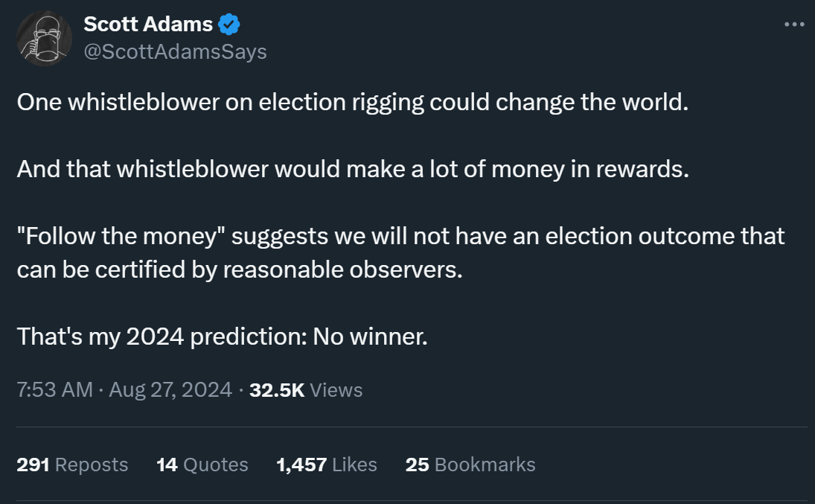
Task: Open the three-dot more options menu
Action: pyautogui.click(x=794, y=25)
